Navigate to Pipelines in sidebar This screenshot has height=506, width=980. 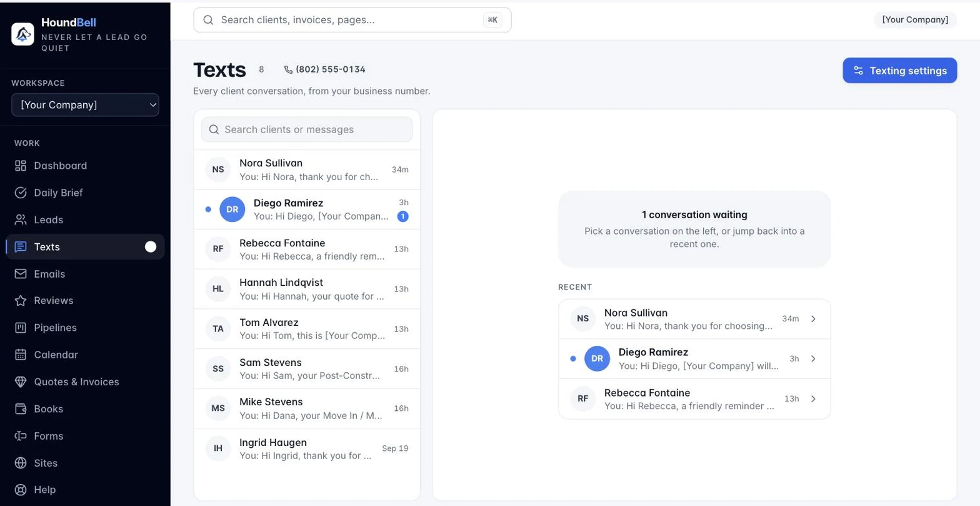click(x=85, y=328)
